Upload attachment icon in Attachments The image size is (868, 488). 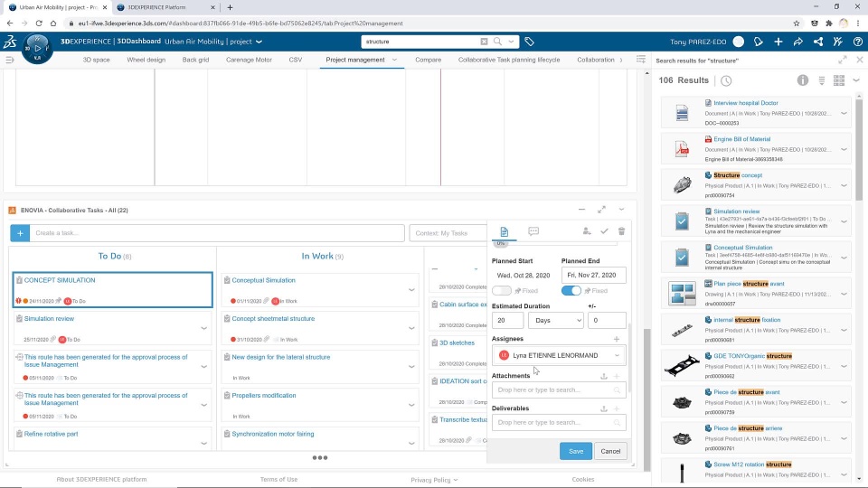(603, 376)
